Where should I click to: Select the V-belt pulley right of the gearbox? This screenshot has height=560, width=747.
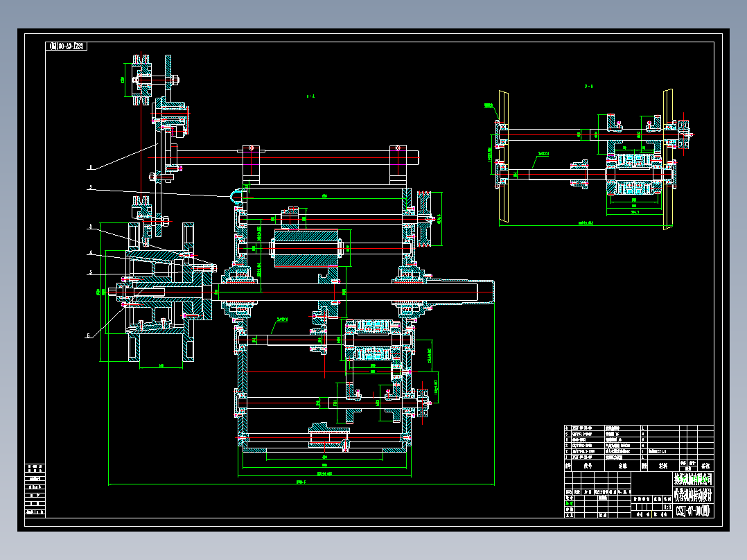(424, 219)
